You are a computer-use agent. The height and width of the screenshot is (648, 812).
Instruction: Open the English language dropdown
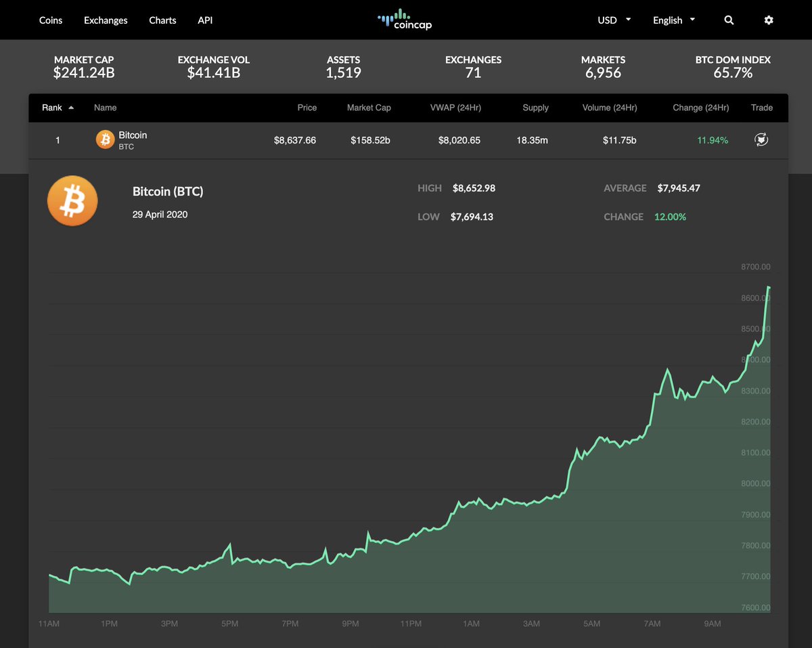pyautogui.click(x=674, y=20)
